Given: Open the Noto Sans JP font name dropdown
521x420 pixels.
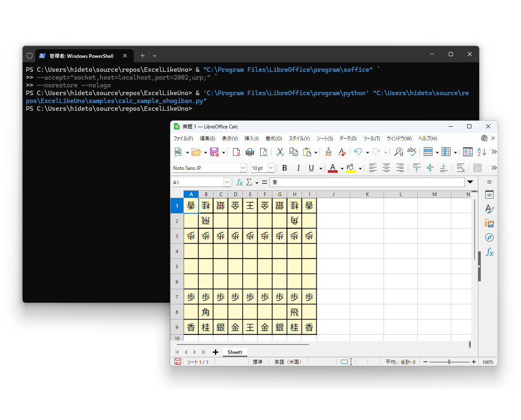Looking at the screenshot, I should click(x=243, y=168).
